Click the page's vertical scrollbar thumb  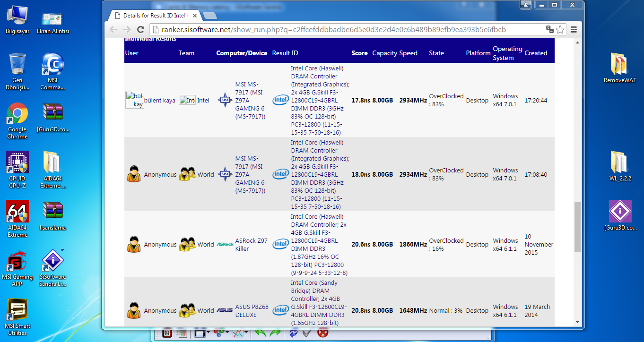coord(577,227)
